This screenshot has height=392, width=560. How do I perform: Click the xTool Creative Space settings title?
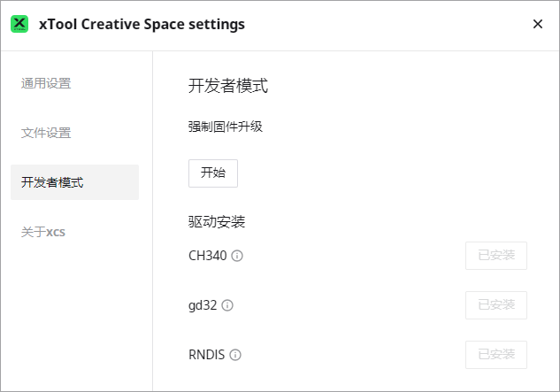[142, 24]
